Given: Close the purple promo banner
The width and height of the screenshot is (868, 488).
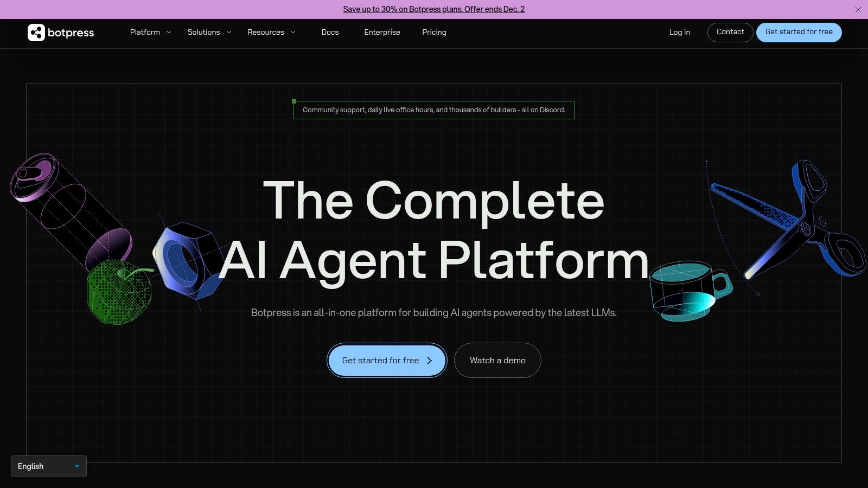Looking at the screenshot, I should [x=858, y=9].
